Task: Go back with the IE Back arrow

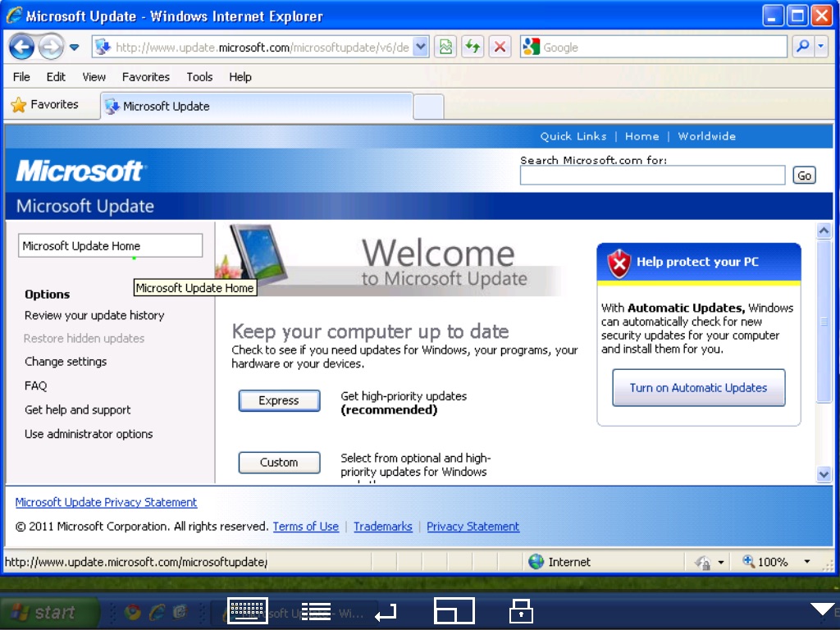Action: (x=21, y=47)
